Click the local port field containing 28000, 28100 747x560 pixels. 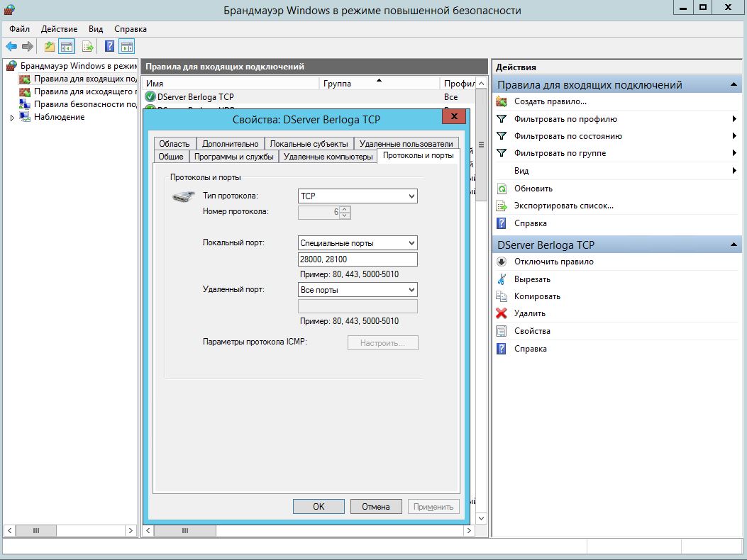tap(358, 259)
